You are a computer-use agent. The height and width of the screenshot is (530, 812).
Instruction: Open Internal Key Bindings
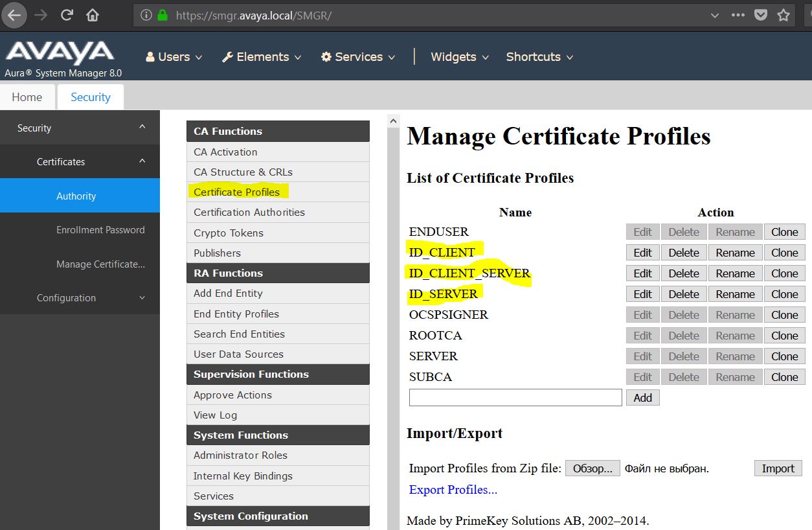point(278,476)
